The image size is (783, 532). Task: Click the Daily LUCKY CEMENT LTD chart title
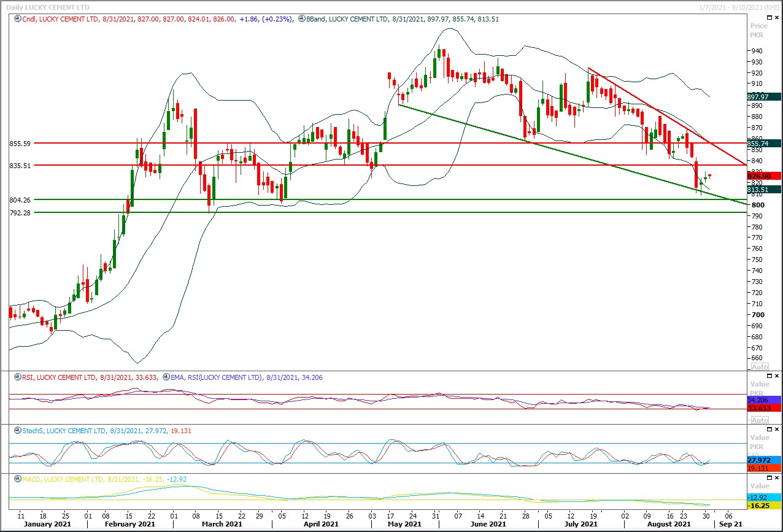pyautogui.click(x=48, y=7)
